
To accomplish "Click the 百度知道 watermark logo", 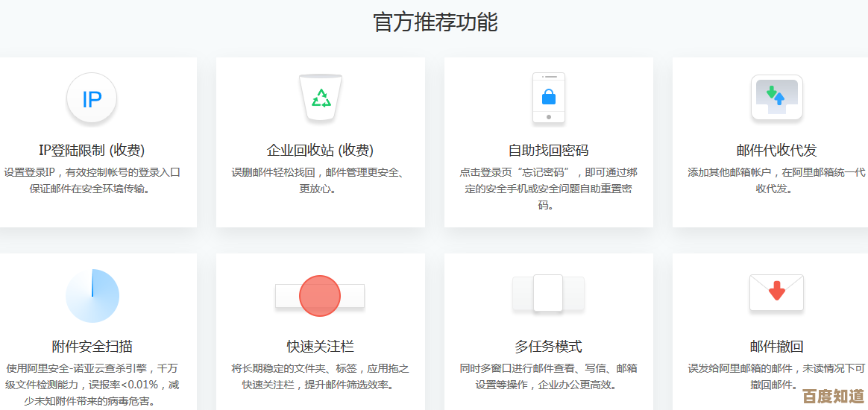I will coord(833,395).
